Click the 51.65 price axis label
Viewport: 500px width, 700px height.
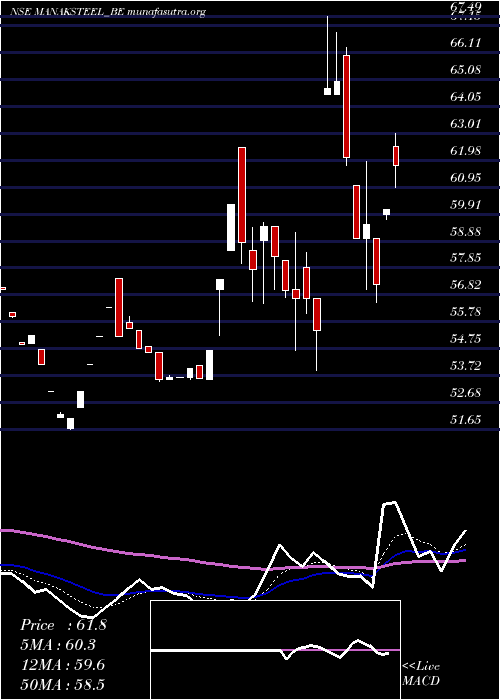(466, 419)
